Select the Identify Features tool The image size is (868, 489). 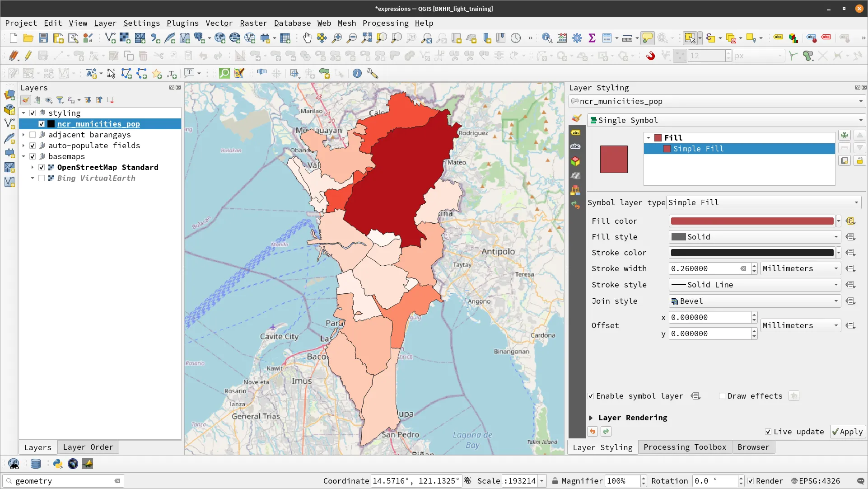click(x=547, y=38)
